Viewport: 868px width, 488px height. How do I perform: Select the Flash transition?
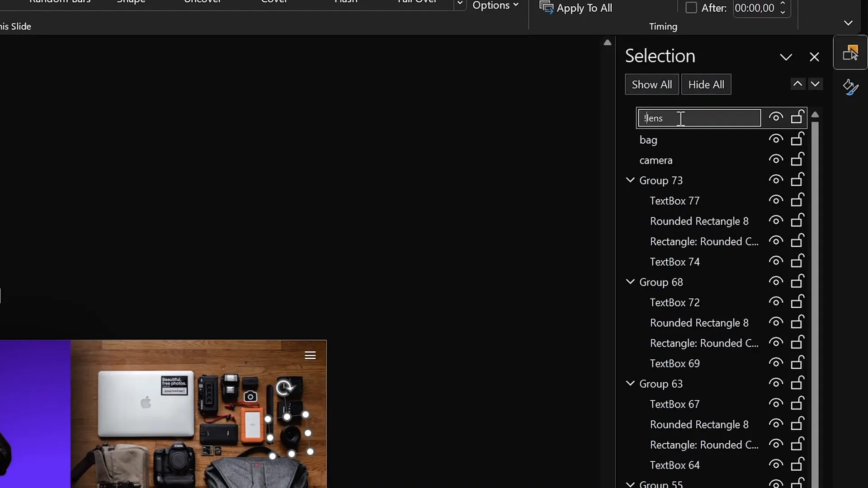pyautogui.click(x=345, y=2)
